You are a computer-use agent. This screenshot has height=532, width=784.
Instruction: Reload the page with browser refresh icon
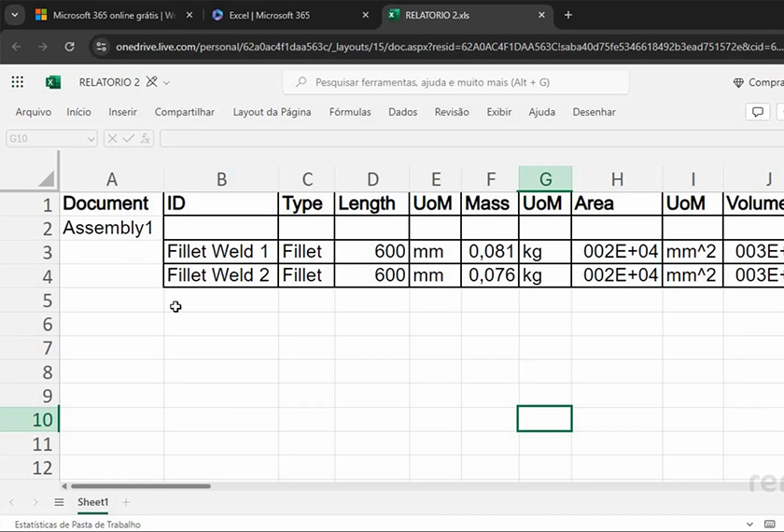(x=69, y=46)
